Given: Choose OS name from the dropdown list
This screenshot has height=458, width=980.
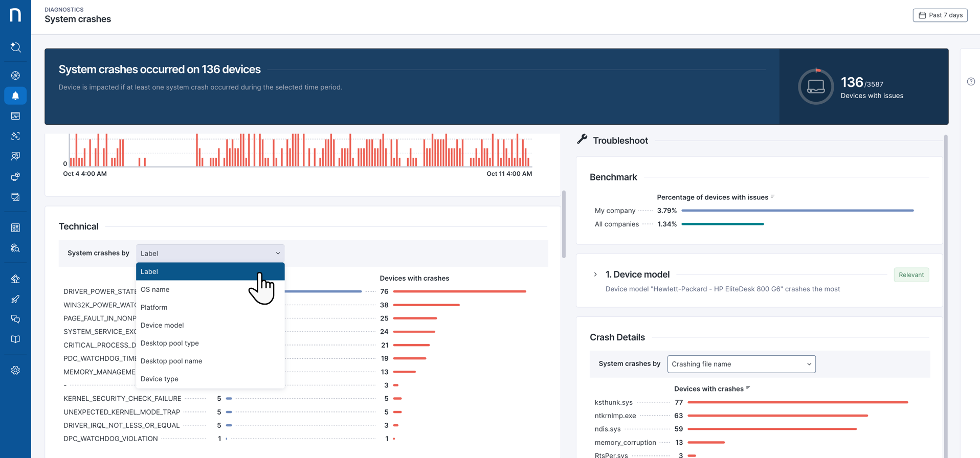Looking at the screenshot, I should click(155, 289).
